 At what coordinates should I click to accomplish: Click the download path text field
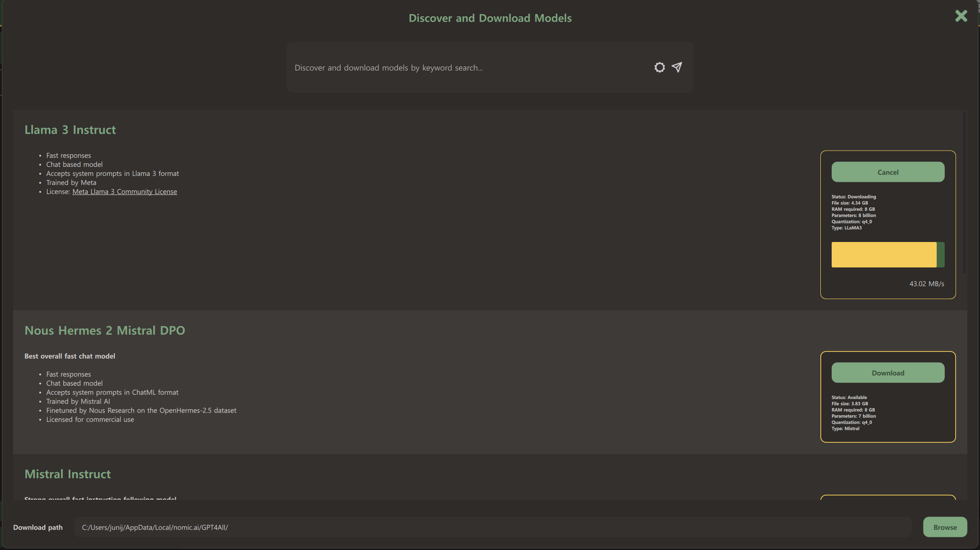click(x=492, y=527)
